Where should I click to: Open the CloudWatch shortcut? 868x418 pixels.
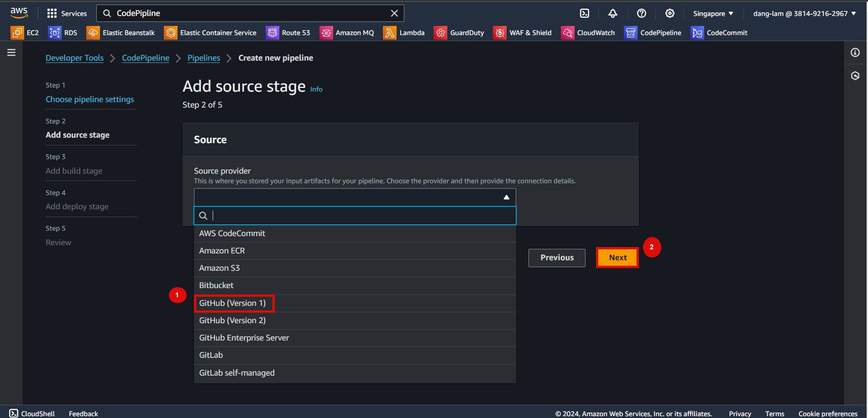[x=588, y=32]
